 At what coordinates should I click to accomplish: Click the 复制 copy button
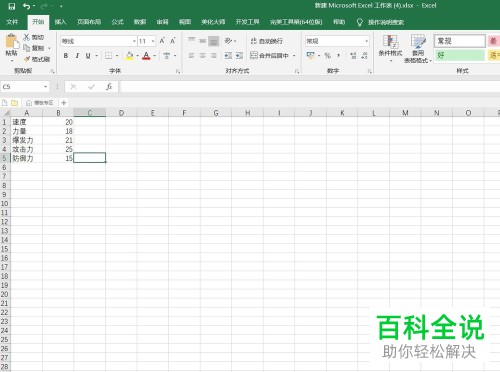click(x=34, y=48)
